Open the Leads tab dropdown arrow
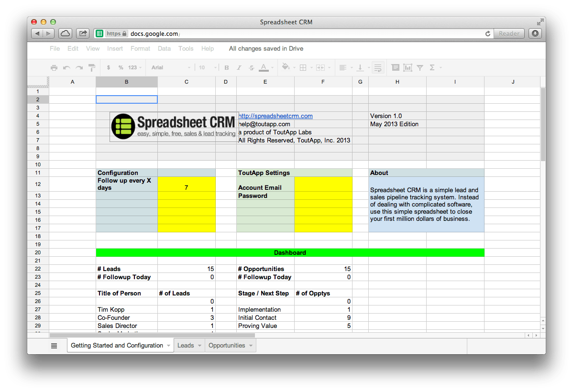573x392 pixels. [199, 346]
